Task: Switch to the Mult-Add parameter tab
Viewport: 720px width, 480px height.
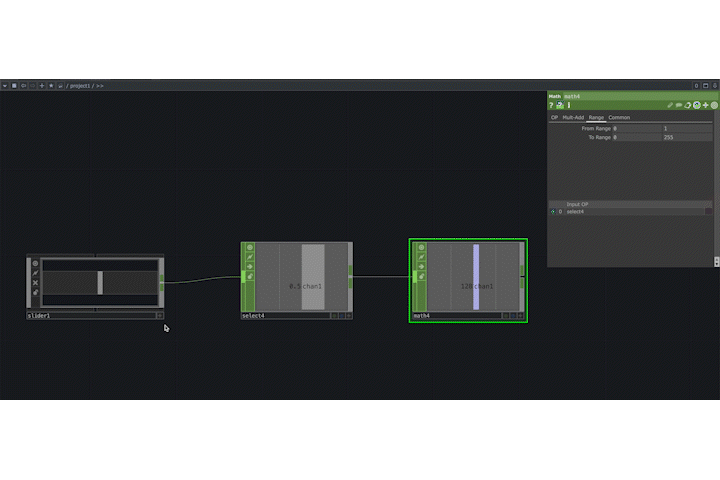Action: click(573, 118)
